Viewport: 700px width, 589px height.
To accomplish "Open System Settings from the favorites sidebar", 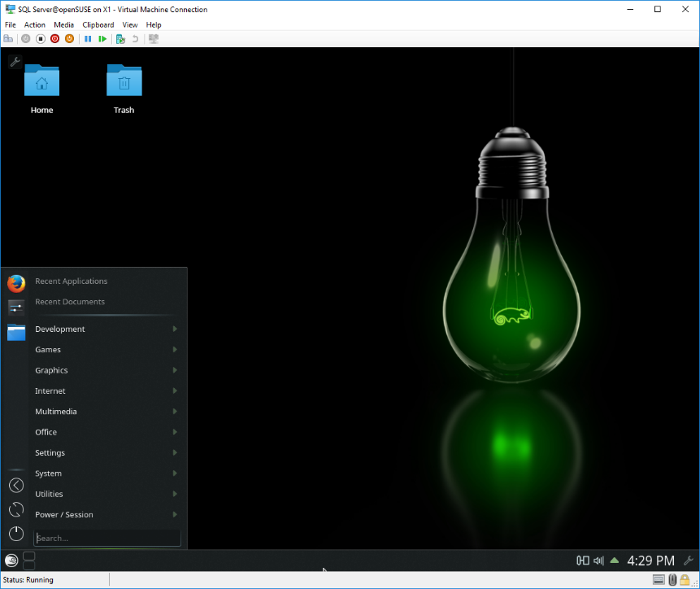I will [16, 308].
